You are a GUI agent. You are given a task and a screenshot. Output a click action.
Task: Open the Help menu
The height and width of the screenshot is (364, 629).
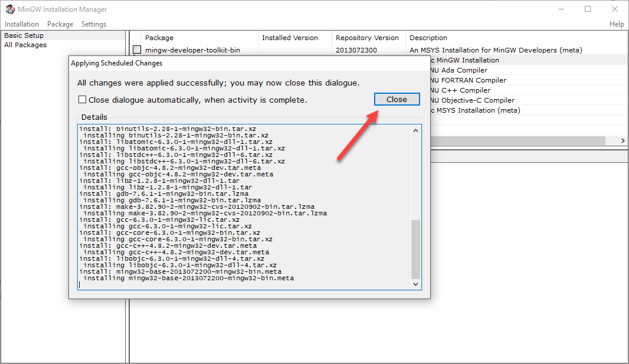[617, 24]
